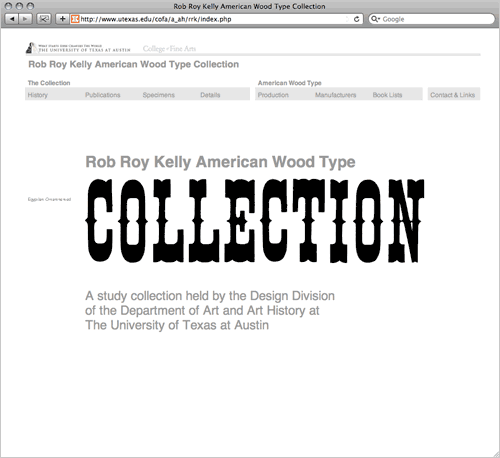The height and width of the screenshot is (458, 500).
Task: Add bookmark with the plus button
Action: coord(62,19)
